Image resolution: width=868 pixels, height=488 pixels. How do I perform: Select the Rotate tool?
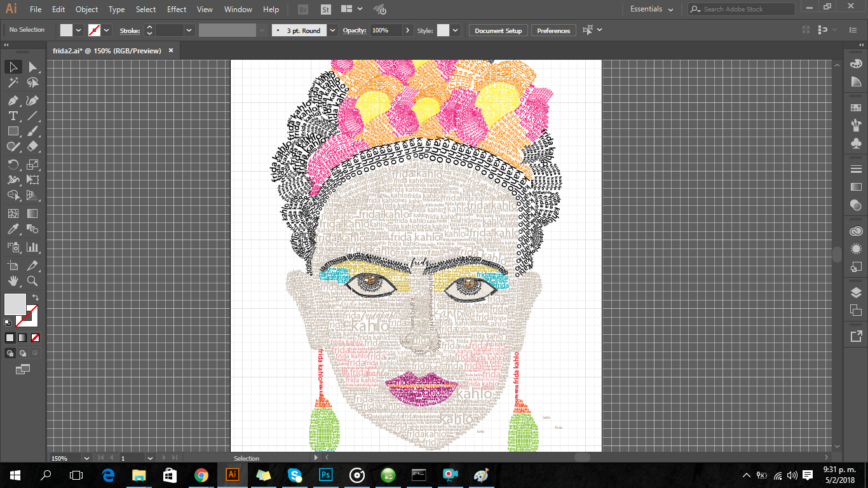coord(13,164)
